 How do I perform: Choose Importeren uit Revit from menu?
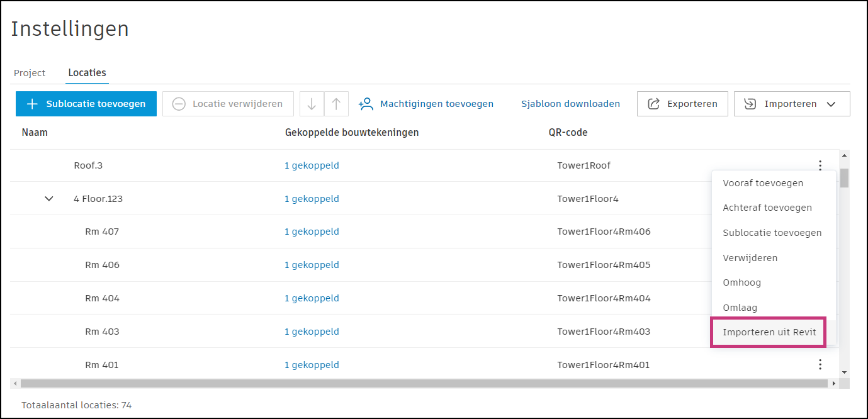click(774, 332)
